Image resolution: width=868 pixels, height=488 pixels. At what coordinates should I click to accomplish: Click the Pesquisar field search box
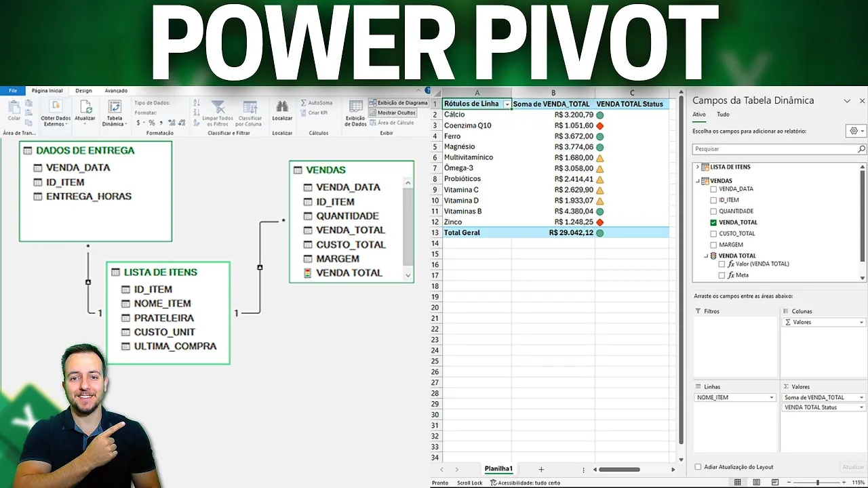[x=774, y=148]
